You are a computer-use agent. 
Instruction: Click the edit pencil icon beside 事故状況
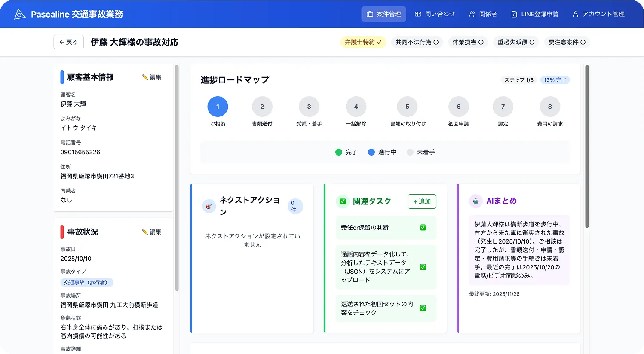point(144,232)
